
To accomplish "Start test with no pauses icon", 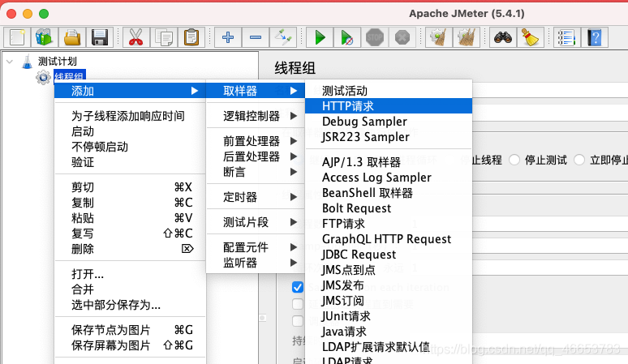I will (x=346, y=37).
